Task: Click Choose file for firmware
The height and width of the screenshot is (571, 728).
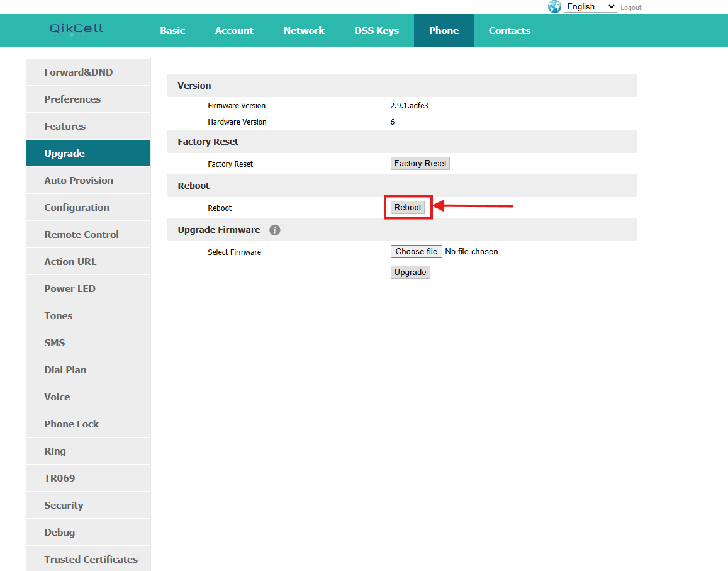Action: point(416,252)
